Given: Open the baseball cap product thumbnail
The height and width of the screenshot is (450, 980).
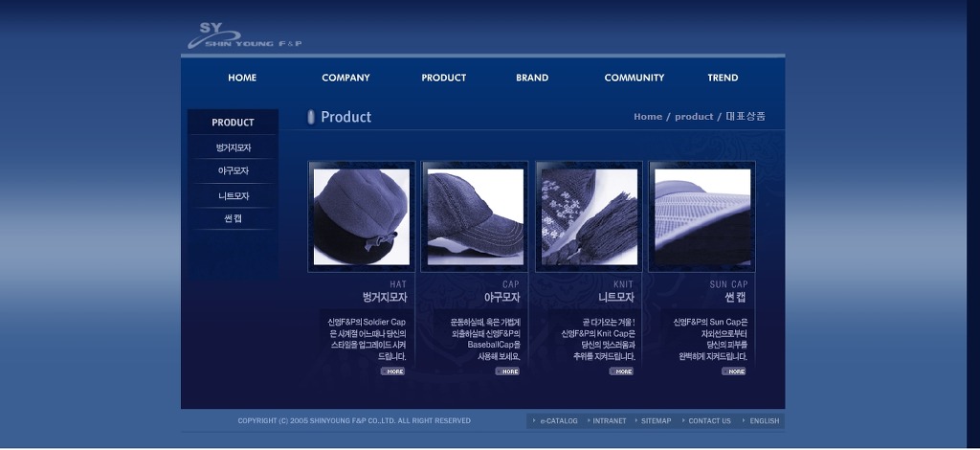Looking at the screenshot, I should coord(475,216).
